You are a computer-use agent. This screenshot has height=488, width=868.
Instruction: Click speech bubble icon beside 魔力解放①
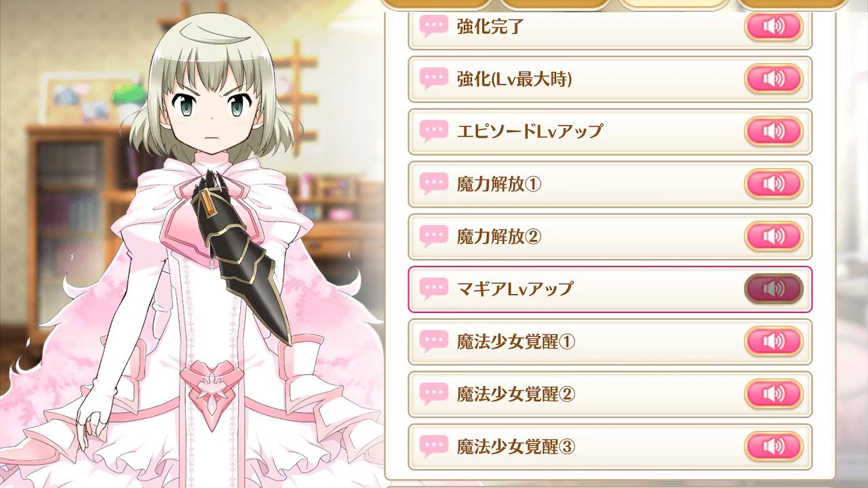pos(434,184)
